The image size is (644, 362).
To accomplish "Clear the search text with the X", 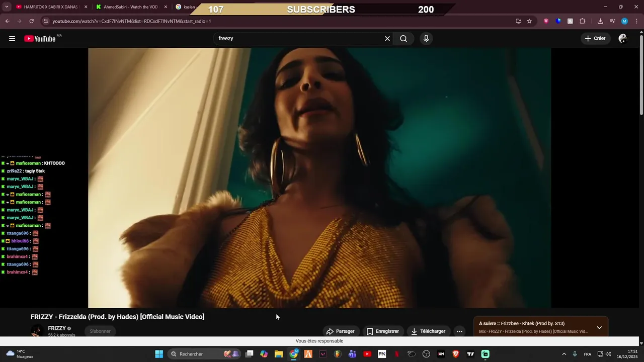I will point(387,39).
